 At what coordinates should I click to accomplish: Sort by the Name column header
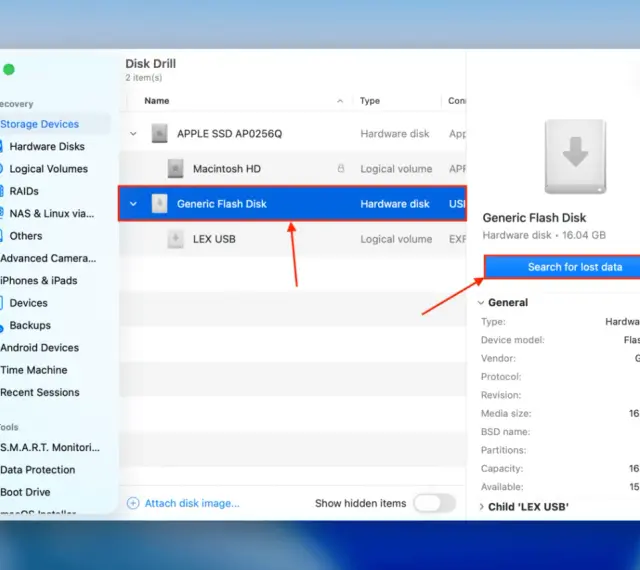pos(157,101)
